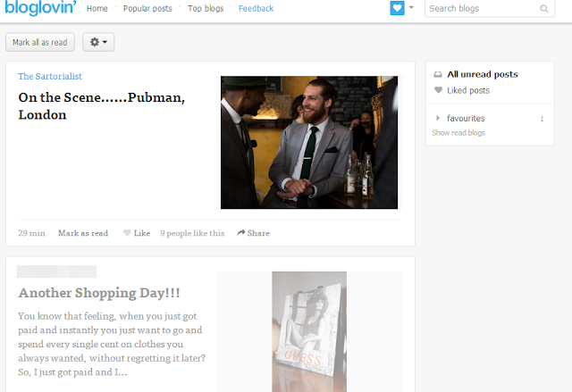572x392 pixels.
Task: Click Show read blogs link
Action: click(458, 133)
